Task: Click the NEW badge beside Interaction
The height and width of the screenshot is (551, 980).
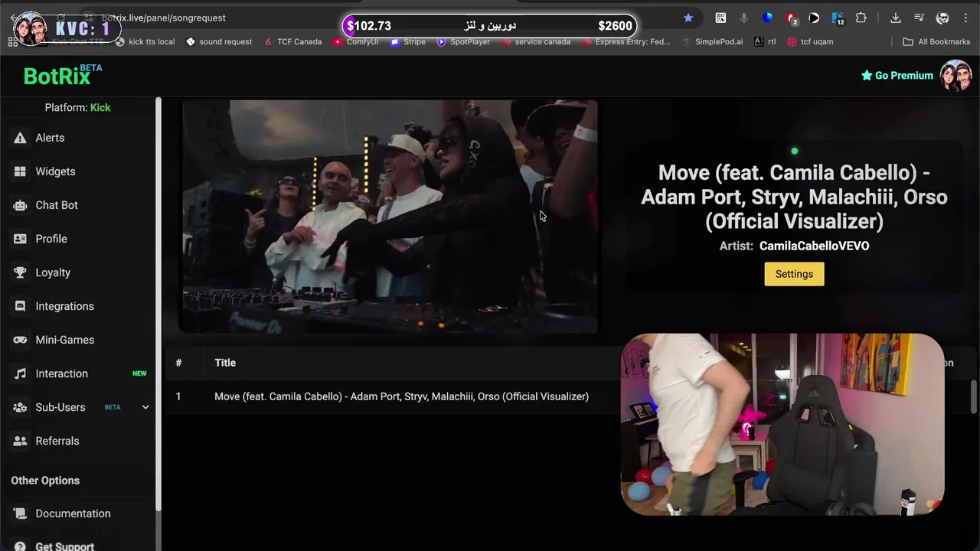Action: tap(139, 373)
